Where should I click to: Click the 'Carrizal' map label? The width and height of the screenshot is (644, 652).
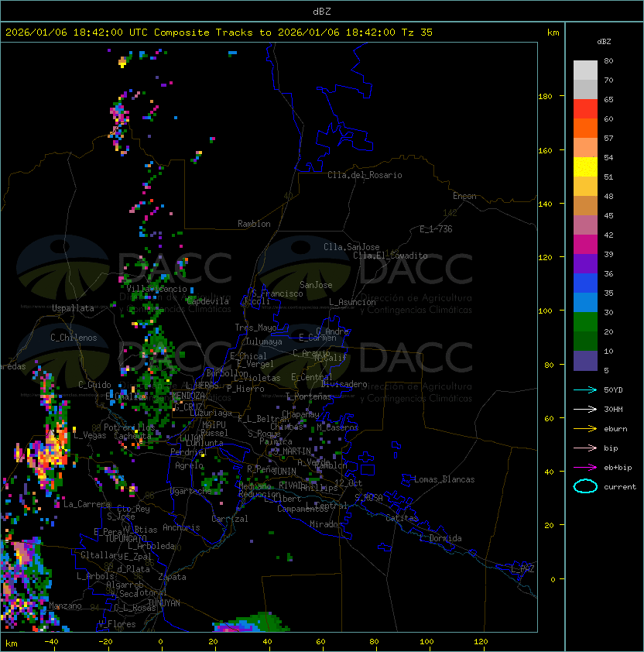pyautogui.click(x=229, y=519)
